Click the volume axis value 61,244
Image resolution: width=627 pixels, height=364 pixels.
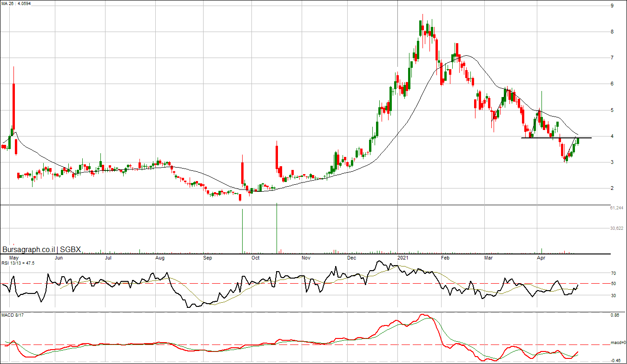point(616,208)
